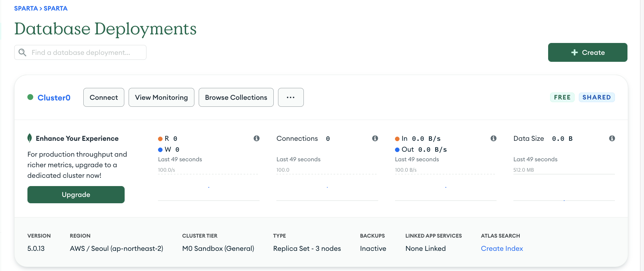Click the info icon next to Connections
The width and height of the screenshot is (644, 271).
click(375, 138)
